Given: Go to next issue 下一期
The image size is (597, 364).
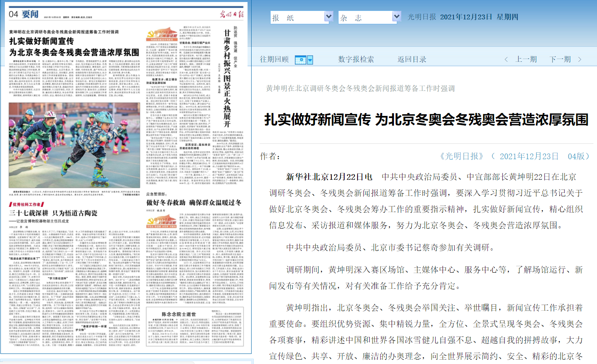Looking at the screenshot, I should click(560, 59).
